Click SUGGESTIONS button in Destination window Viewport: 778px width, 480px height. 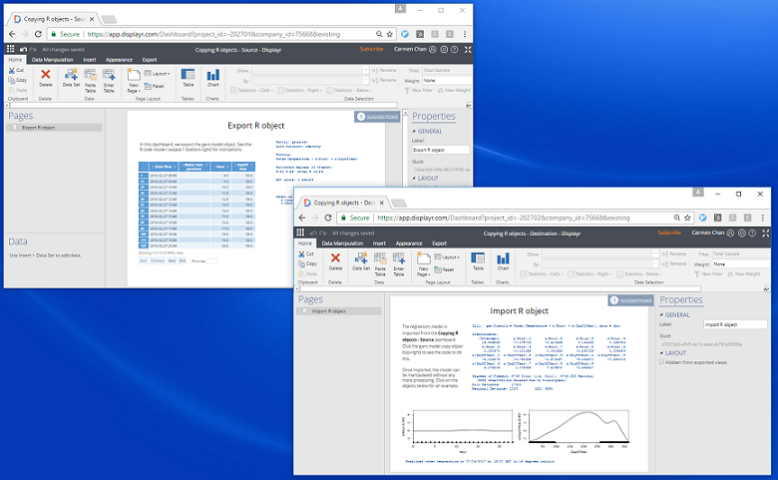(x=631, y=300)
